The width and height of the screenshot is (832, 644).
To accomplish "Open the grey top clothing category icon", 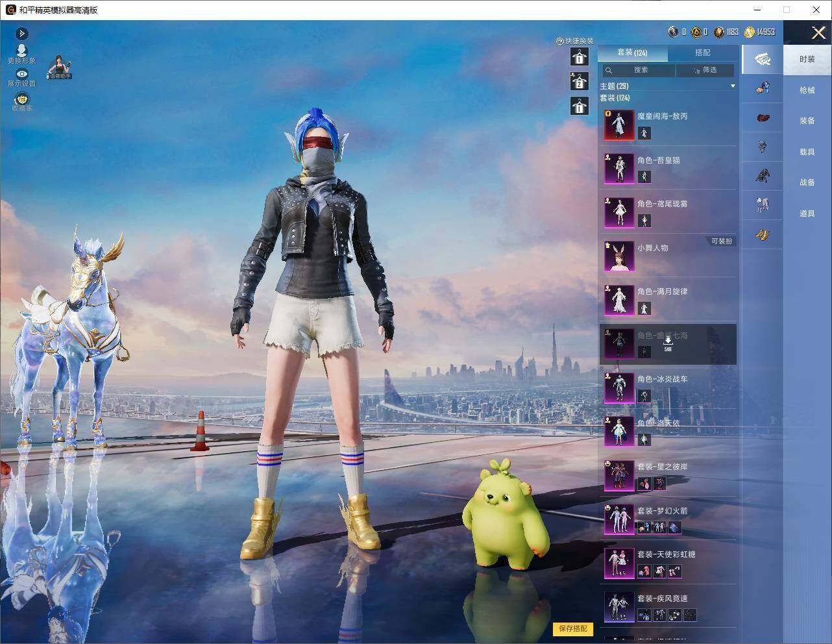I will coord(763,147).
